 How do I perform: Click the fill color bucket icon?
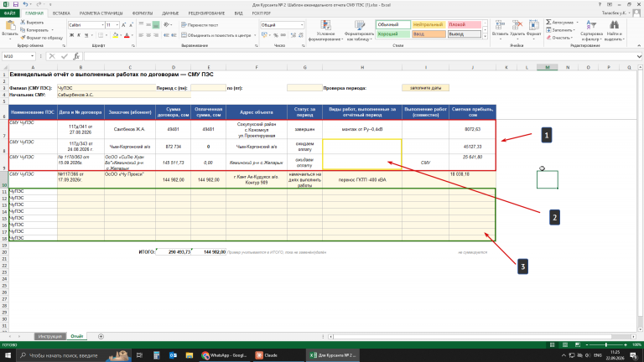click(116, 35)
